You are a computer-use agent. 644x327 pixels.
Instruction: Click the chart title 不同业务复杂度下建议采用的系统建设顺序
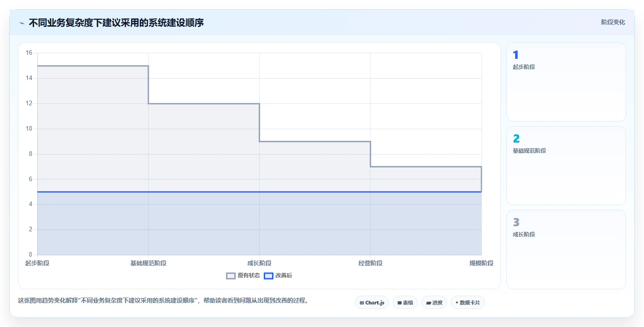click(116, 23)
